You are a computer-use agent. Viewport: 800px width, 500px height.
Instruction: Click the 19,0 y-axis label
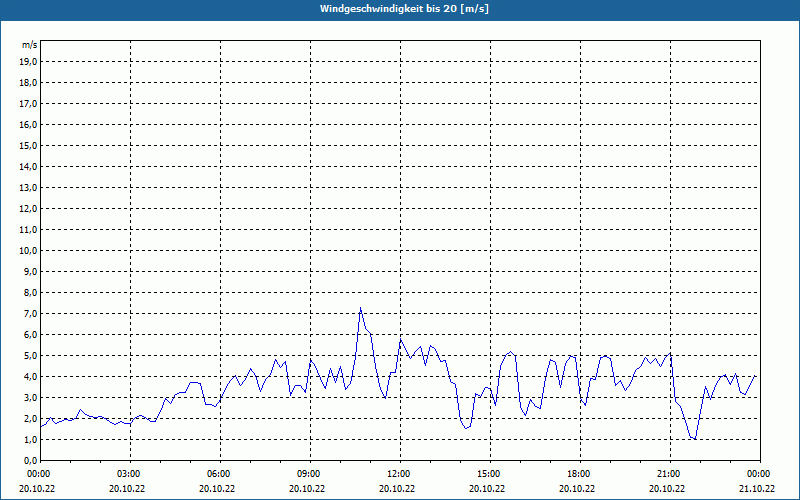click(28, 61)
